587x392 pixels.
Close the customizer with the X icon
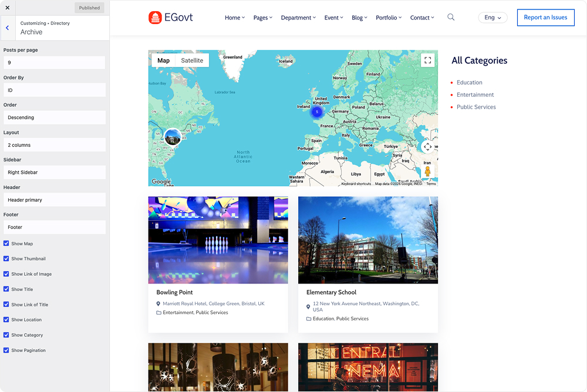8,8
